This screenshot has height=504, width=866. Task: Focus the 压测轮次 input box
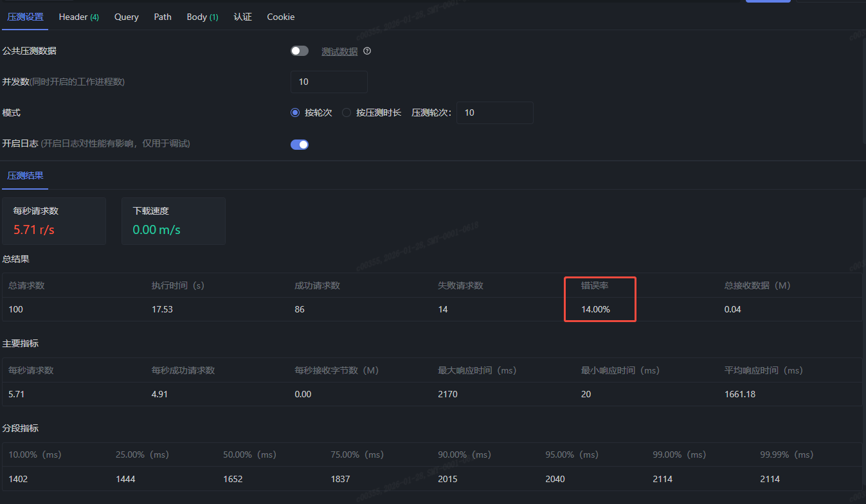[494, 113]
